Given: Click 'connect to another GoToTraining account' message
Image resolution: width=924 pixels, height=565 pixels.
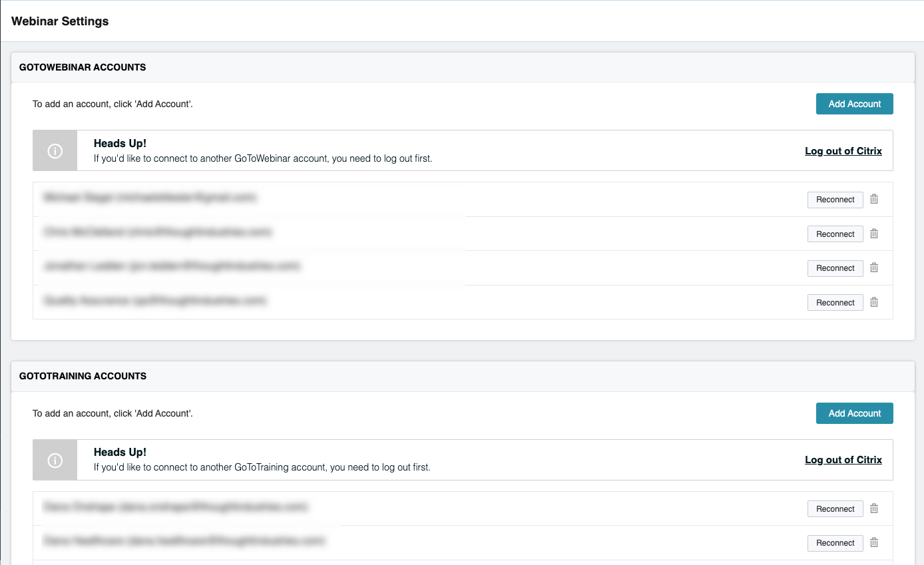Looking at the screenshot, I should pos(262,467).
